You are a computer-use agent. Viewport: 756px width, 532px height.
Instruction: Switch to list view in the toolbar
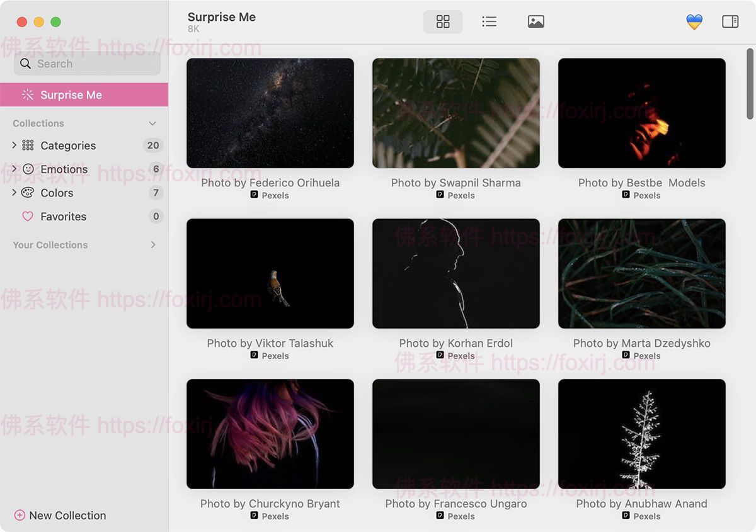[x=490, y=21]
